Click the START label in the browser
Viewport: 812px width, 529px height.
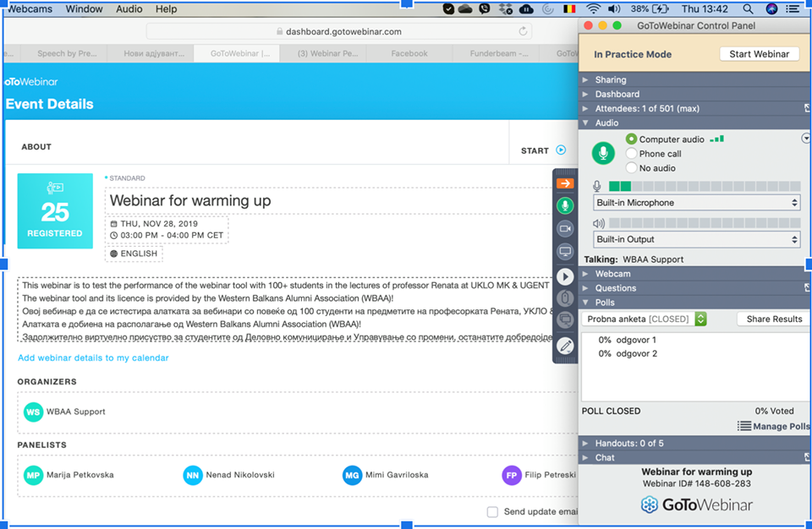tap(535, 150)
